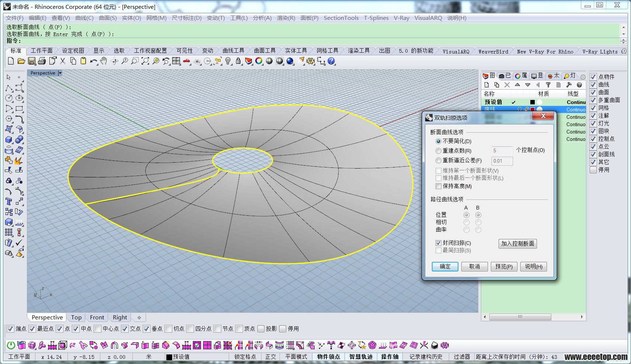
Task: Toggle 物件锁点 in status bar
Action: [x=328, y=357]
